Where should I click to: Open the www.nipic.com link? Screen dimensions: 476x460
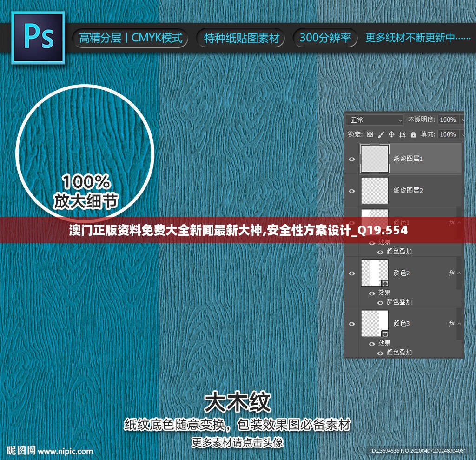click(65, 451)
